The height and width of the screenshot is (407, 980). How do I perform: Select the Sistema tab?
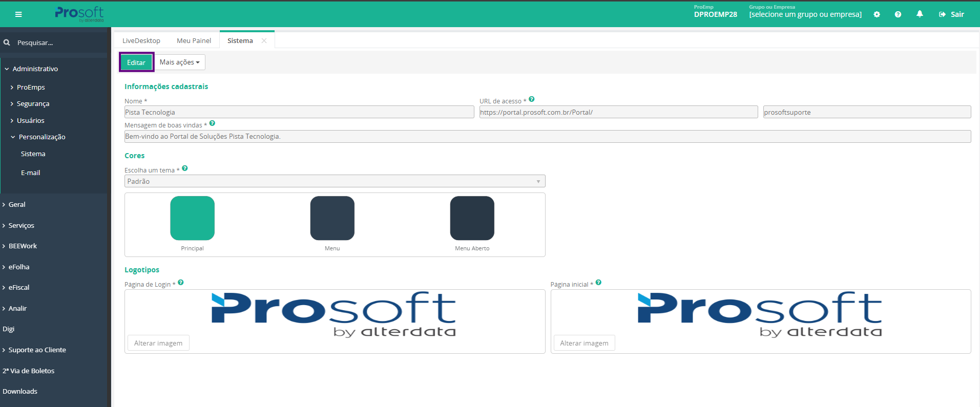coord(240,41)
